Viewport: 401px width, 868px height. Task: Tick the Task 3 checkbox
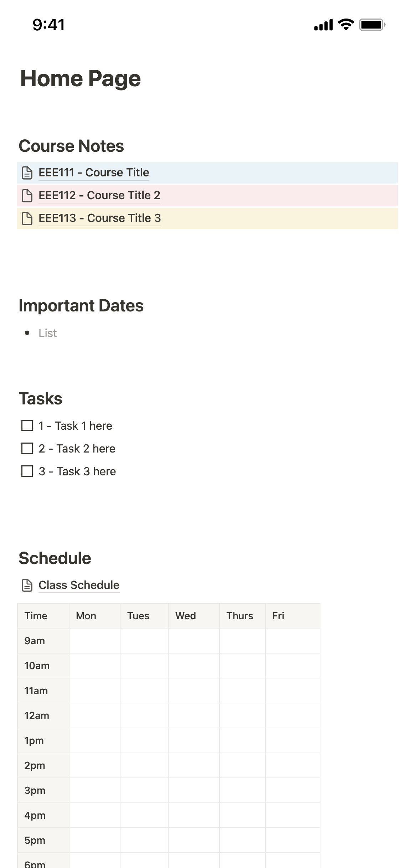click(x=27, y=471)
